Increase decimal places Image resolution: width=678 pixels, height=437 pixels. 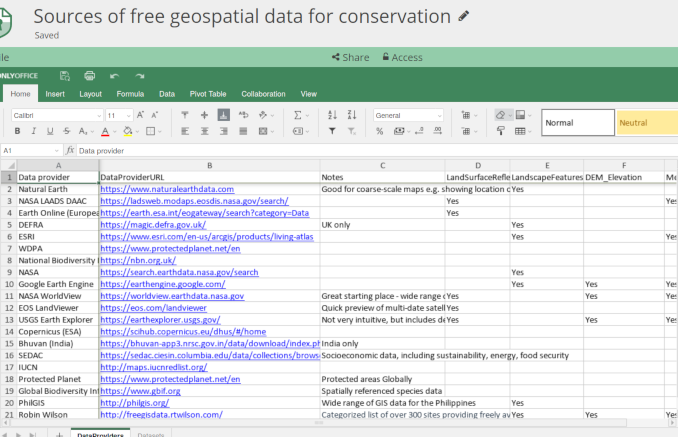(x=438, y=131)
